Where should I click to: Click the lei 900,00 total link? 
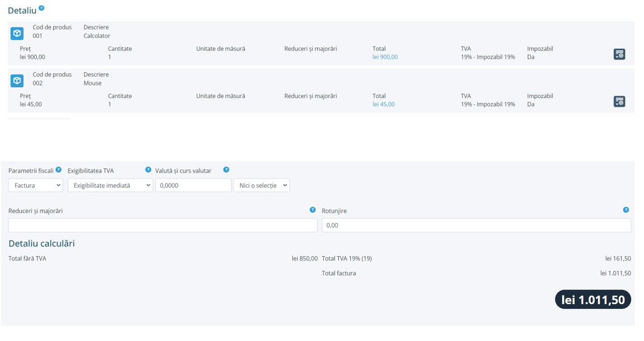[x=385, y=57]
